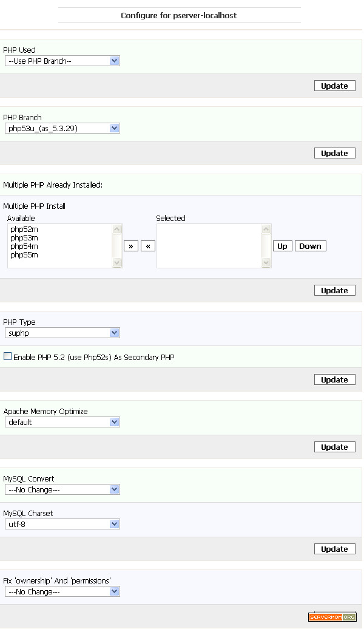Open Fix ownership and permissions dropdown
This screenshot has height=629, width=364.
tap(62, 591)
